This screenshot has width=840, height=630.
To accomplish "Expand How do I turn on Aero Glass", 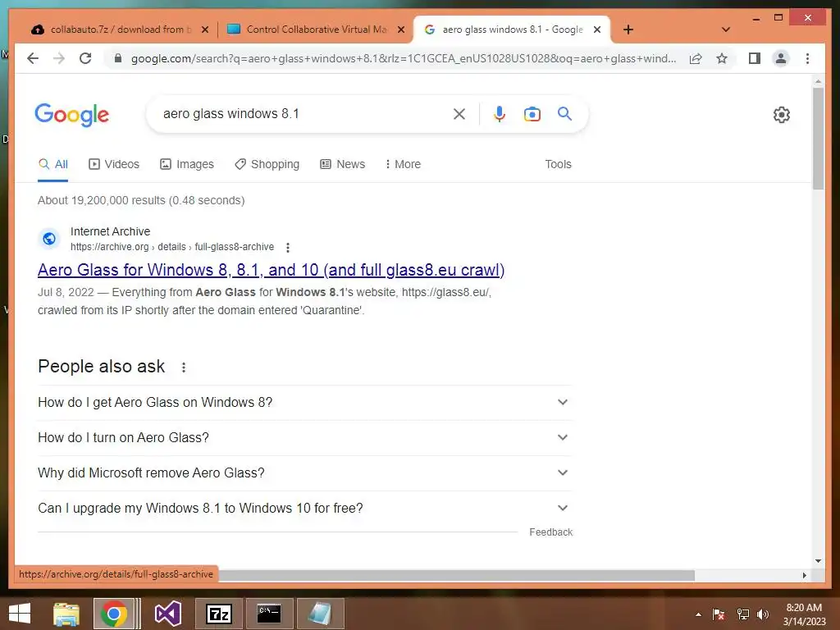I will [x=305, y=438].
